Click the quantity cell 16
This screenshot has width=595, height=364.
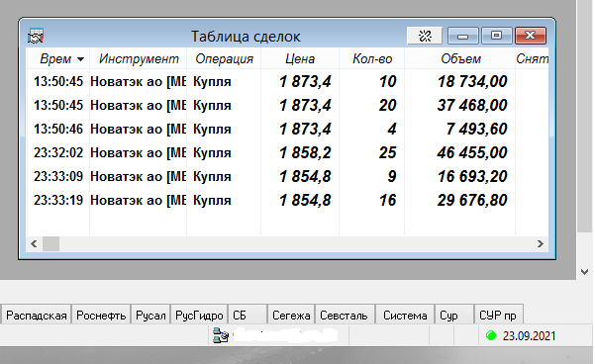tap(387, 200)
